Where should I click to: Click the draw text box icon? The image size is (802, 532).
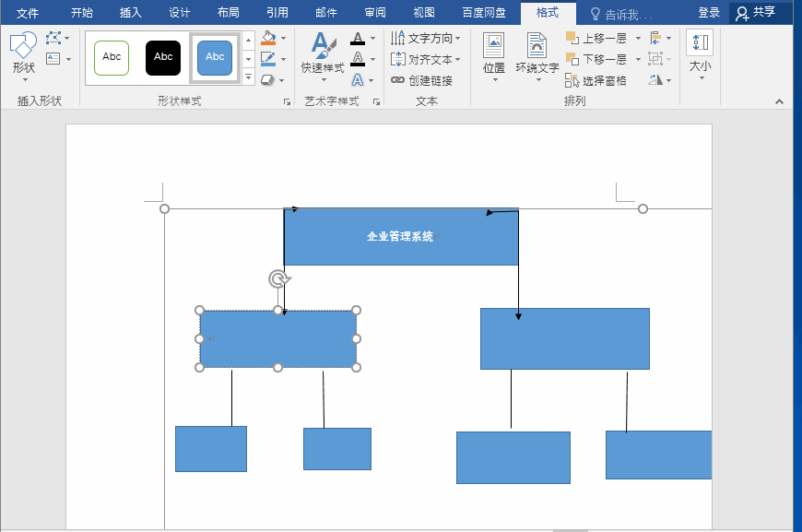53,59
